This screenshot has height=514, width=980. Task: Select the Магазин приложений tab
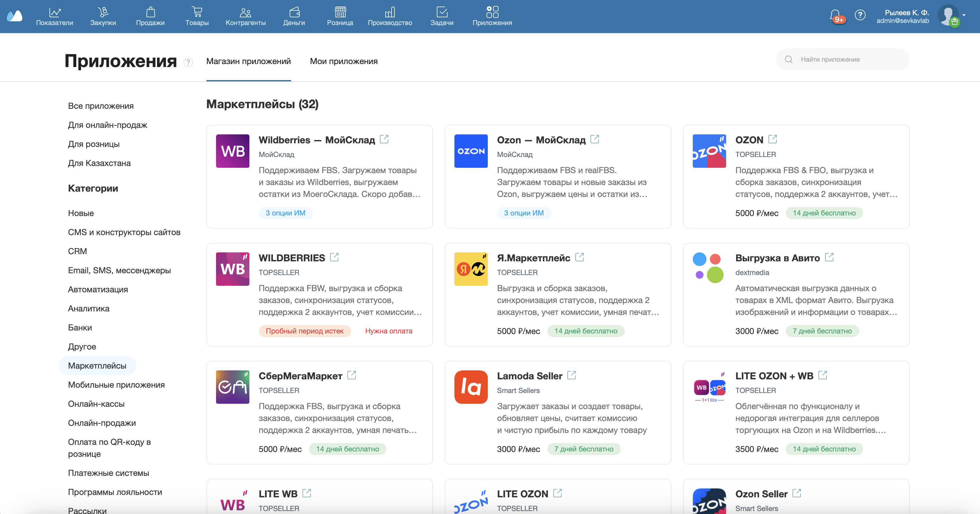249,61
